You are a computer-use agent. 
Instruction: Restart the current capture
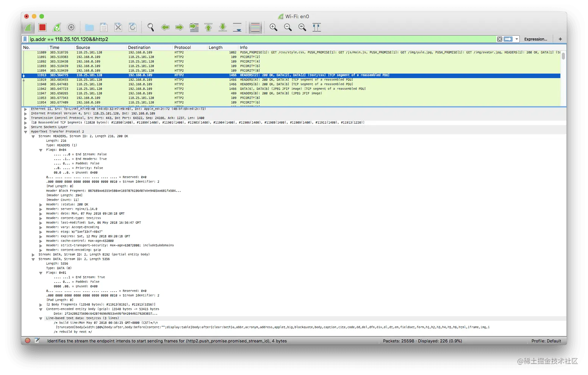[57, 27]
